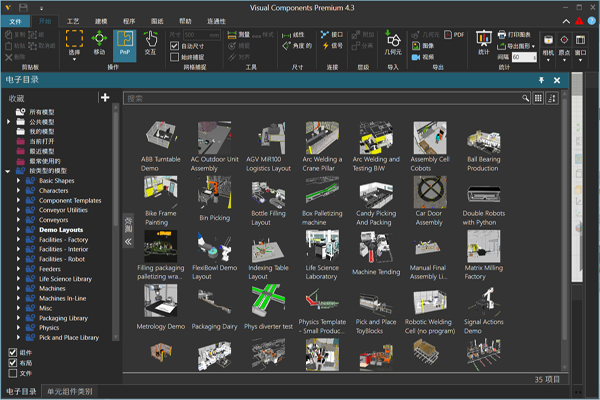This screenshot has width=600, height=400.
Task: Expand the Conveyors node
Action: pos(18,220)
